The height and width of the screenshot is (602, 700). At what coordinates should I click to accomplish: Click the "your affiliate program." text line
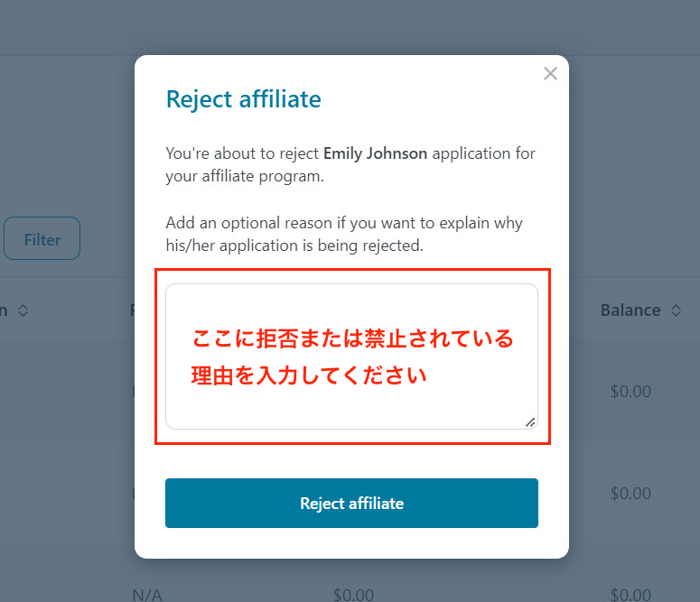pyautogui.click(x=244, y=176)
